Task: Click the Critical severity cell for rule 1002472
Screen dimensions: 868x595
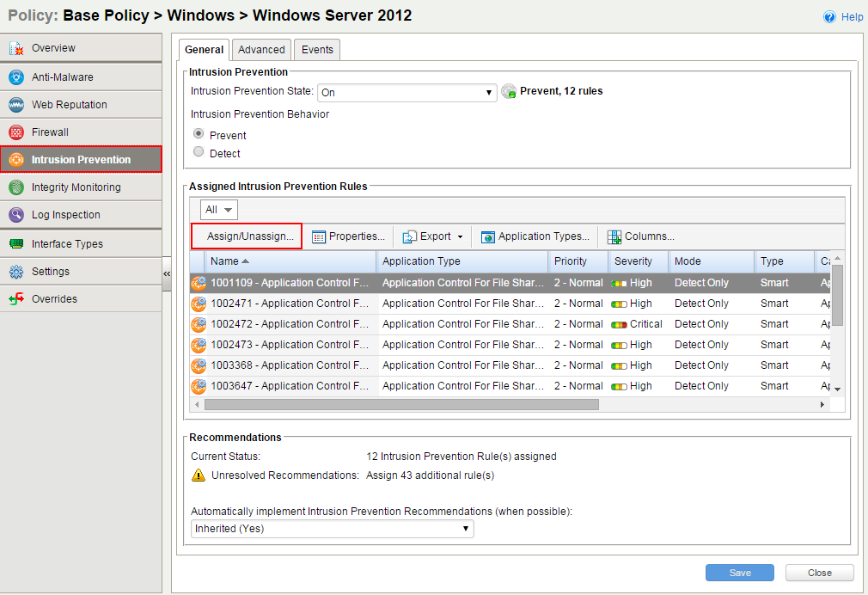Action: click(x=639, y=324)
